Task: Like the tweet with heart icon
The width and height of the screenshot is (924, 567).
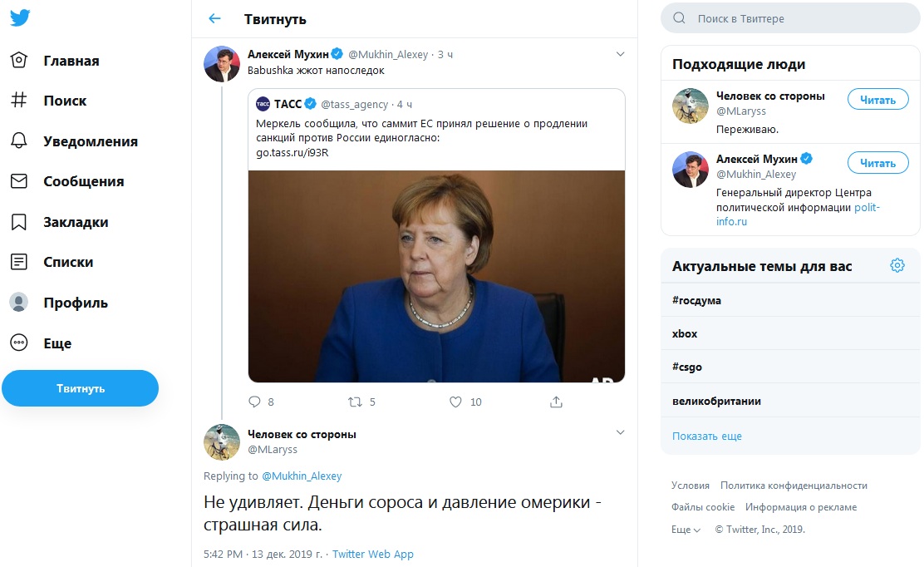Action: pyautogui.click(x=455, y=402)
